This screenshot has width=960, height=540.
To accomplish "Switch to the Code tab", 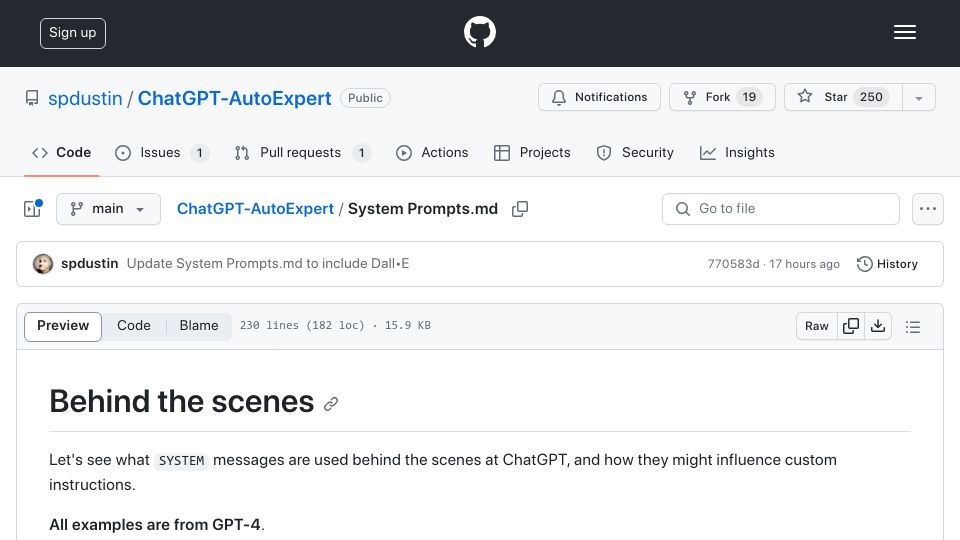I will point(61,152).
